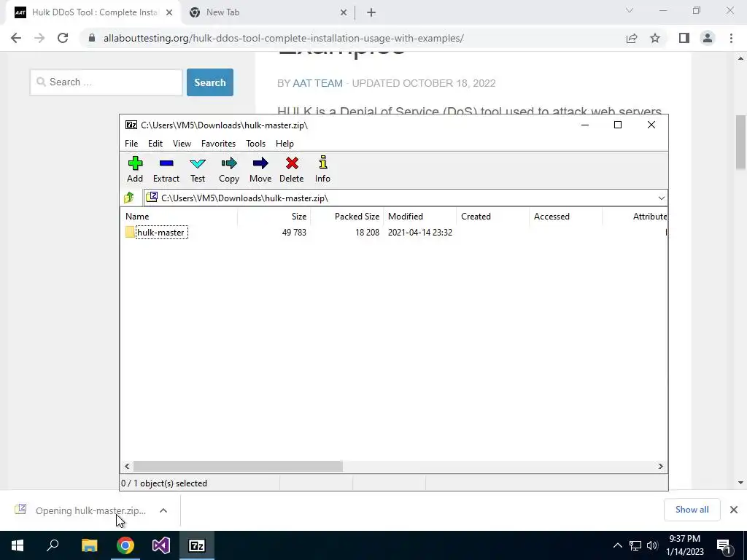Click the 7-Zip path address field

coord(405,198)
